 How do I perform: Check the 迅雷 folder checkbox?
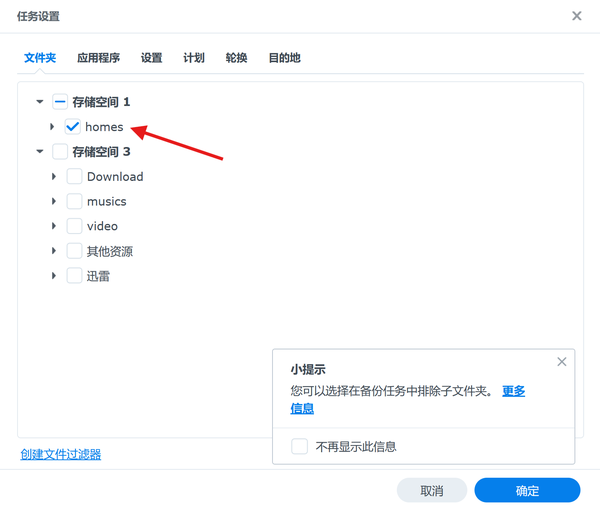[74, 276]
